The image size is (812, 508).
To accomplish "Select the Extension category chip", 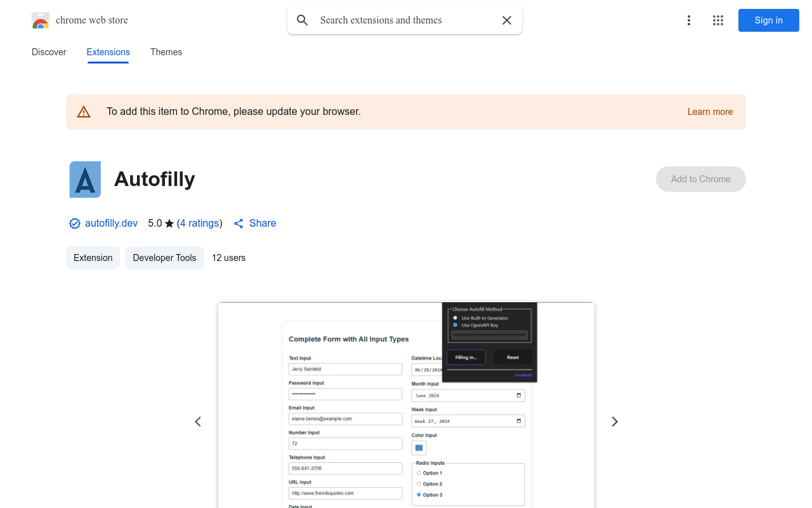I will 93,258.
